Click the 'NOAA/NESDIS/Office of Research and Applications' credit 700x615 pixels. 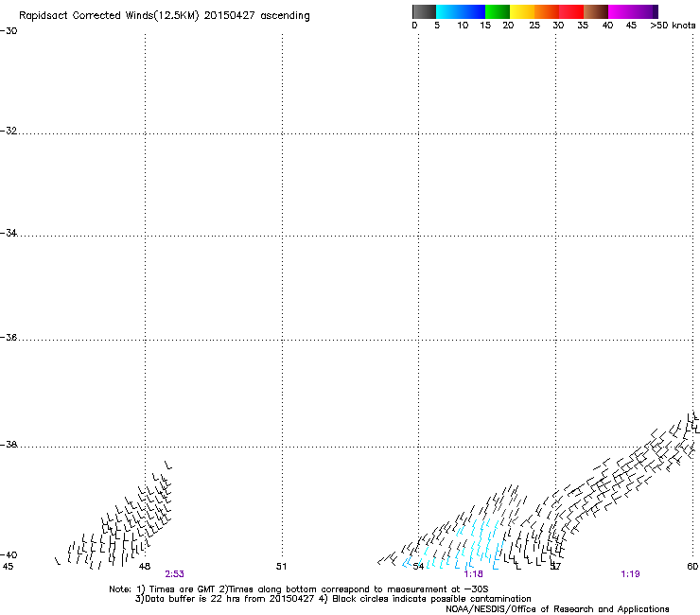pyautogui.click(x=557, y=609)
